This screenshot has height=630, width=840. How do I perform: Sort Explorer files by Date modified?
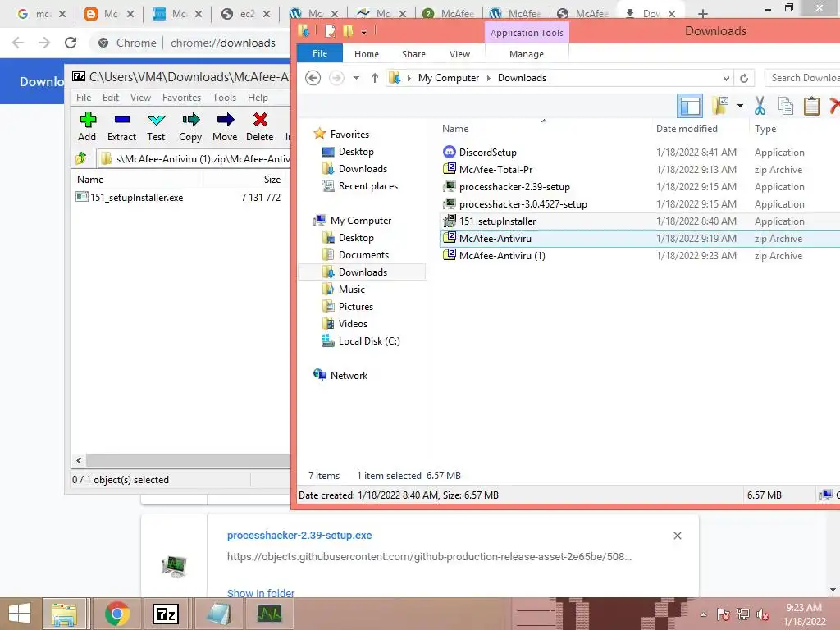coord(687,129)
